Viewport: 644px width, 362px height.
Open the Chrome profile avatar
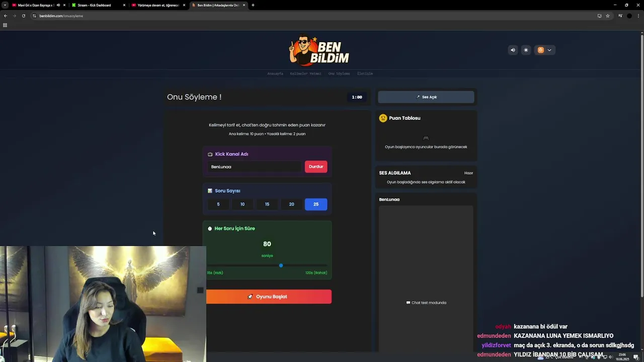629,16
